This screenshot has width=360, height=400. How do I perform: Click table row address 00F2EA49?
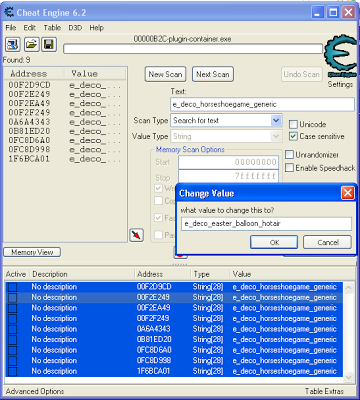[174, 308]
